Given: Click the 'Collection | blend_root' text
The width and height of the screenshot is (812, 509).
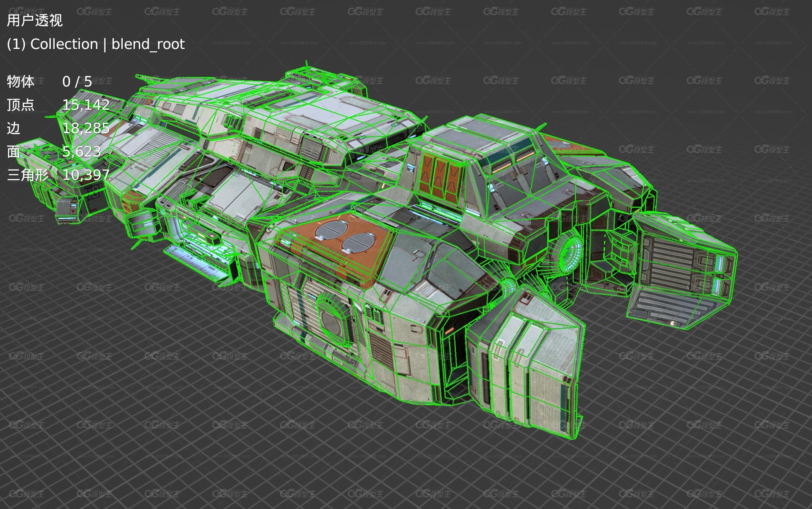Looking at the screenshot, I should click(x=107, y=44).
